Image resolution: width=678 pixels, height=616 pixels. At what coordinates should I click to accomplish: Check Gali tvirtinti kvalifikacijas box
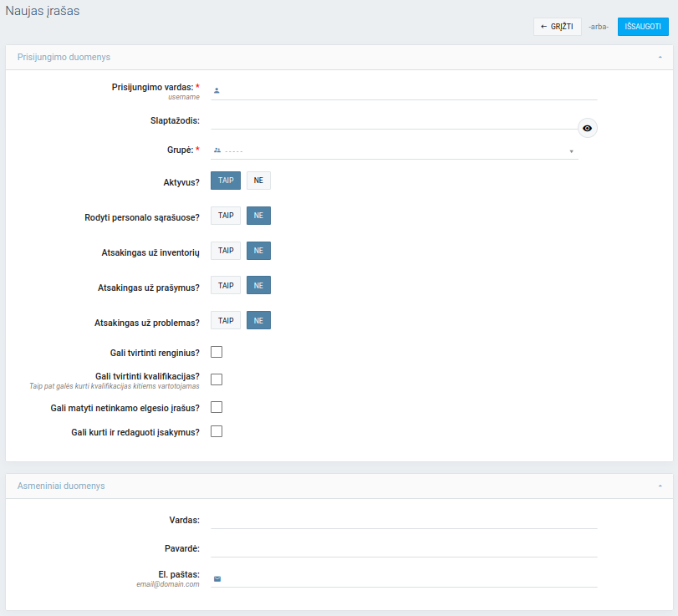[217, 379]
